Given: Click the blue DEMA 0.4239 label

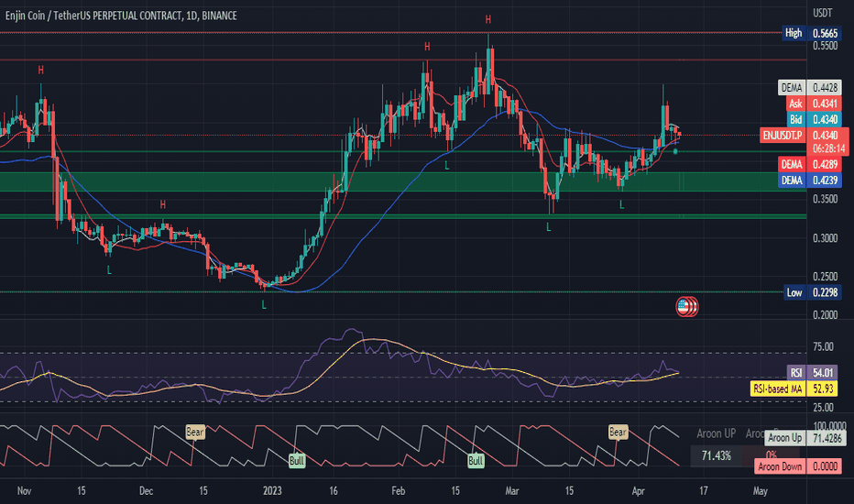Looking at the screenshot, I should pyautogui.click(x=810, y=181).
